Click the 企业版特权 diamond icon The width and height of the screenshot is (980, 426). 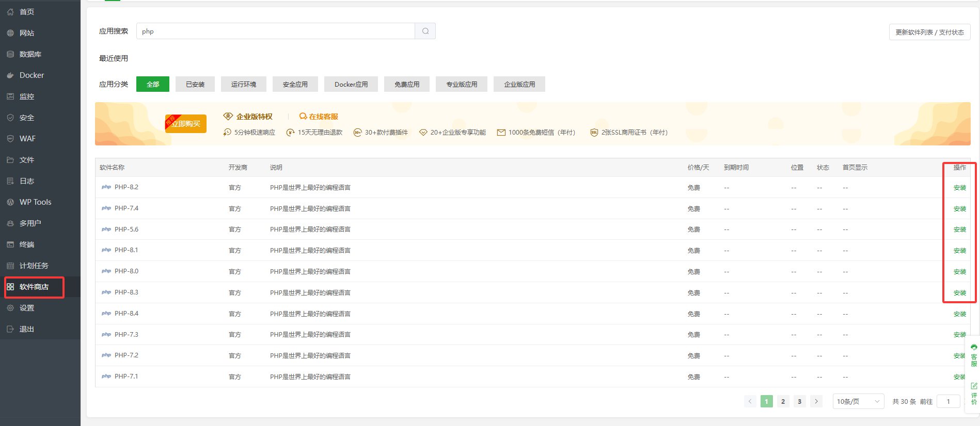(x=228, y=117)
